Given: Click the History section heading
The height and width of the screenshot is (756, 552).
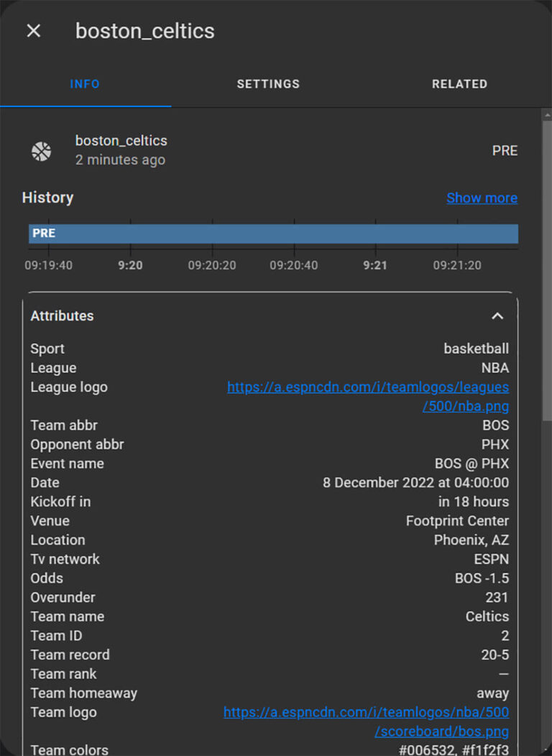Looking at the screenshot, I should 47,198.
